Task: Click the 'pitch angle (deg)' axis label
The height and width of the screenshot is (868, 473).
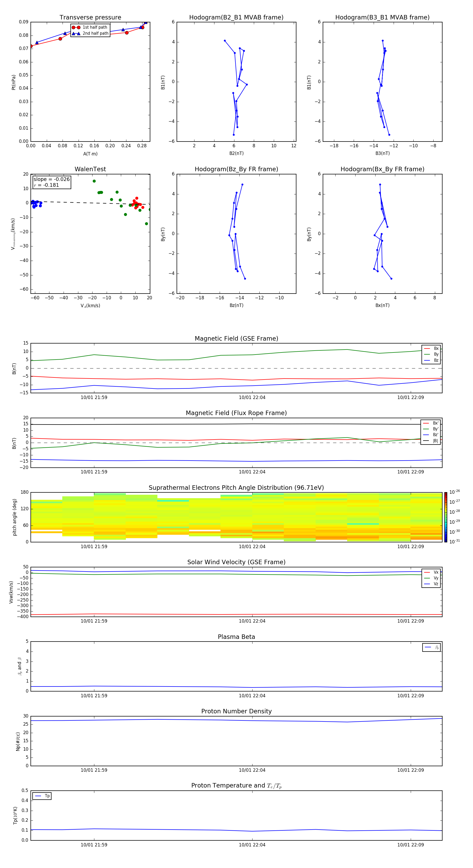Action: [14, 517]
